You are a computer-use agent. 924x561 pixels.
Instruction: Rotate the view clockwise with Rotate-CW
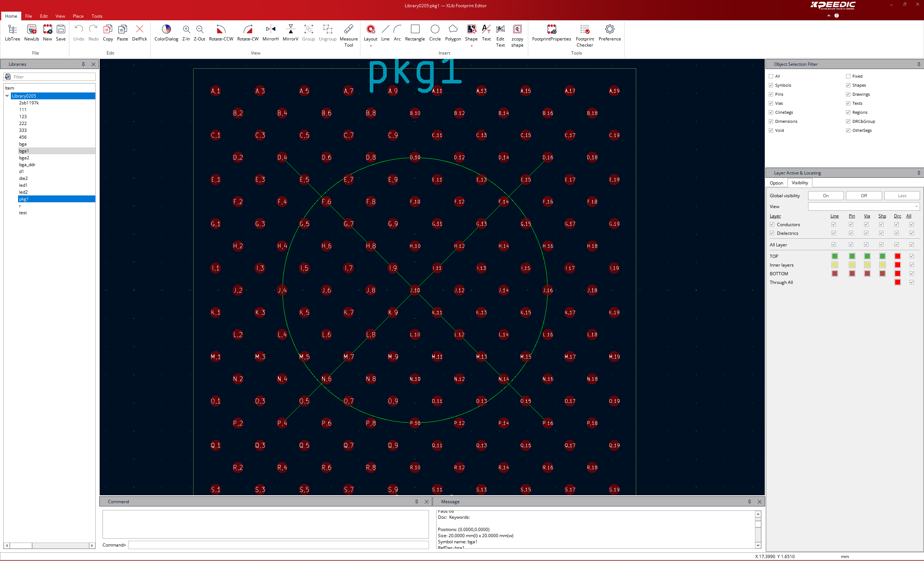(x=248, y=33)
